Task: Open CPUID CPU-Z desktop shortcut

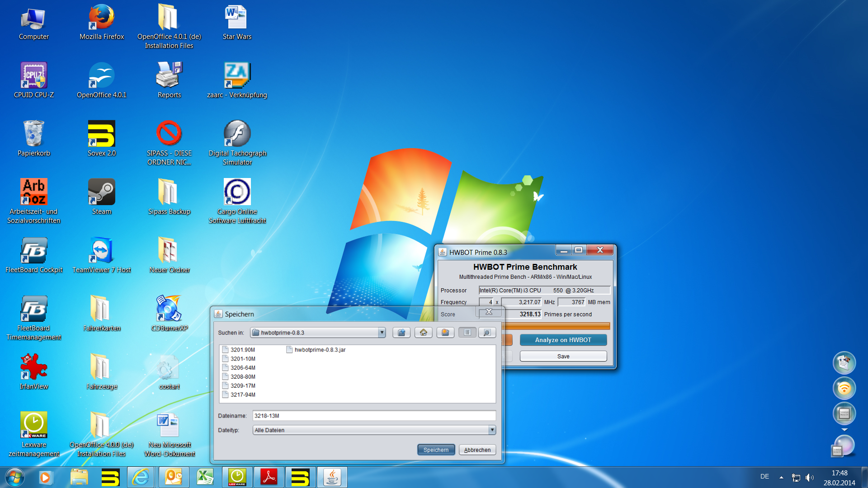Action: point(33,80)
